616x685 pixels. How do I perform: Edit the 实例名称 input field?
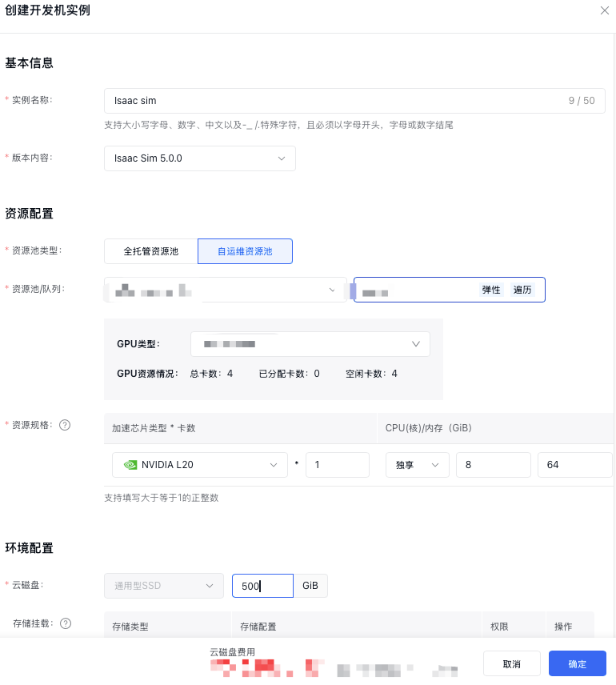coord(336,101)
